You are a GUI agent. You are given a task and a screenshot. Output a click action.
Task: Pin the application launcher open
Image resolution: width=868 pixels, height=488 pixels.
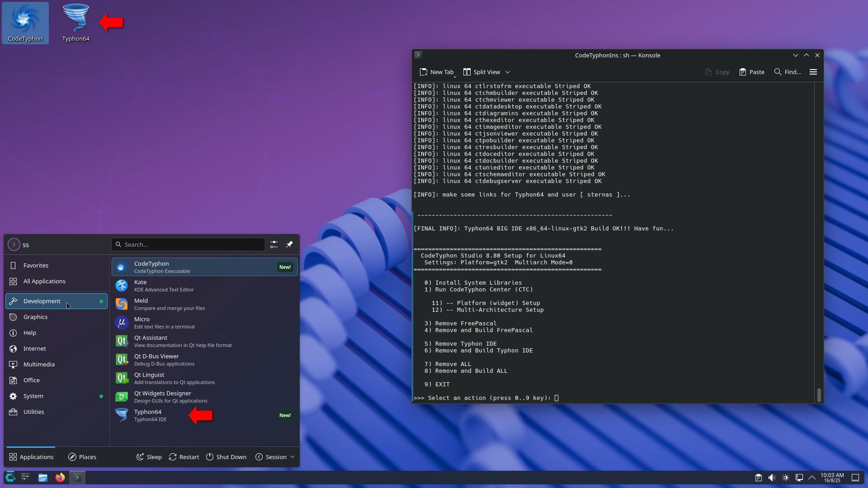[289, 244]
